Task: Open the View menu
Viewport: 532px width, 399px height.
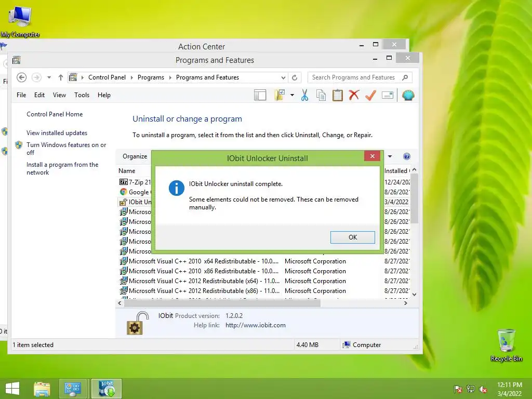Action: pos(59,95)
